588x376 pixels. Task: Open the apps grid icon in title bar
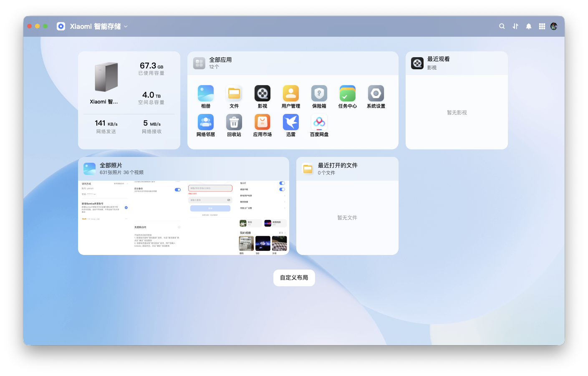tap(542, 26)
